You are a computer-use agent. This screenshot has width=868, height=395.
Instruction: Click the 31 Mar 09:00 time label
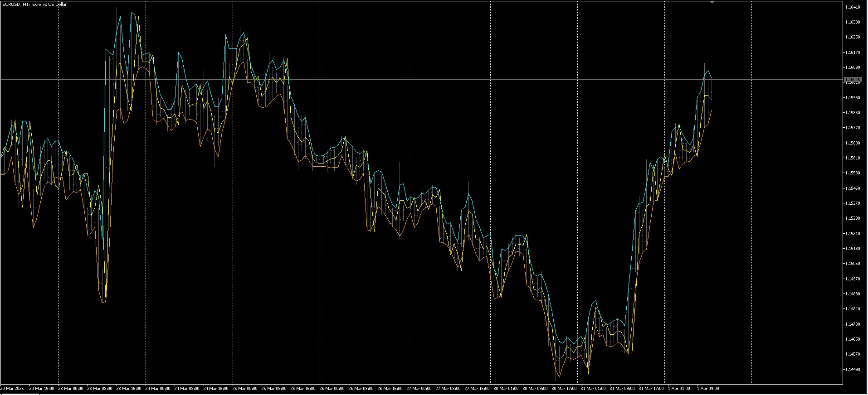pos(622,388)
